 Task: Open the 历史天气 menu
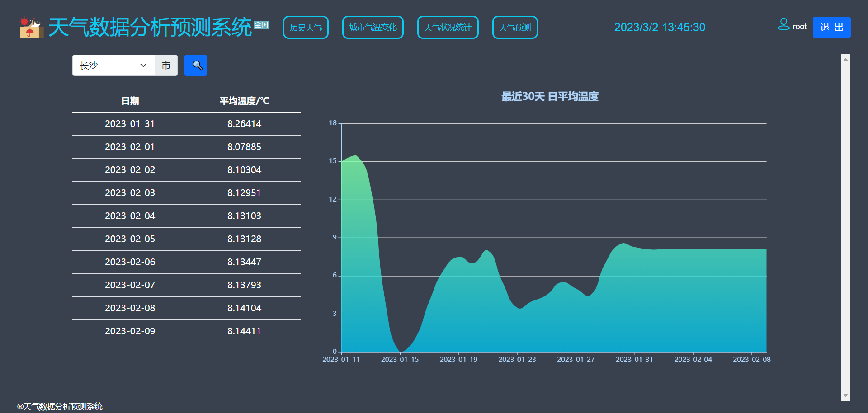click(306, 28)
